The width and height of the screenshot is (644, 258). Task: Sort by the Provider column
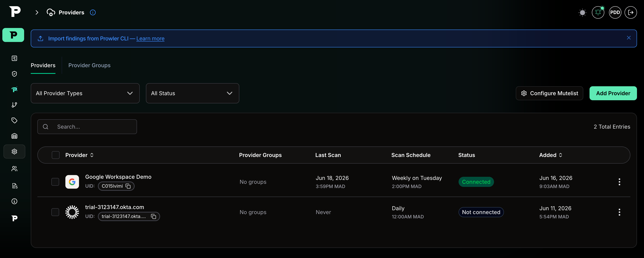point(79,155)
